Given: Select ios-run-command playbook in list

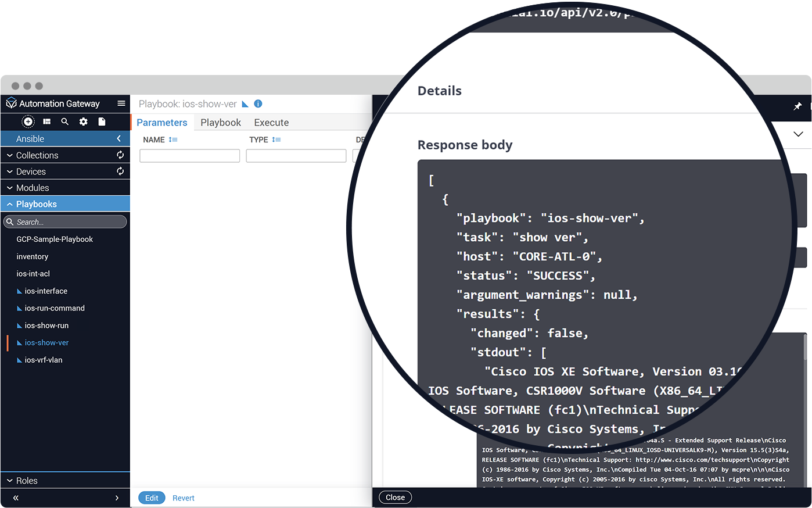Looking at the screenshot, I should pos(55,308).
